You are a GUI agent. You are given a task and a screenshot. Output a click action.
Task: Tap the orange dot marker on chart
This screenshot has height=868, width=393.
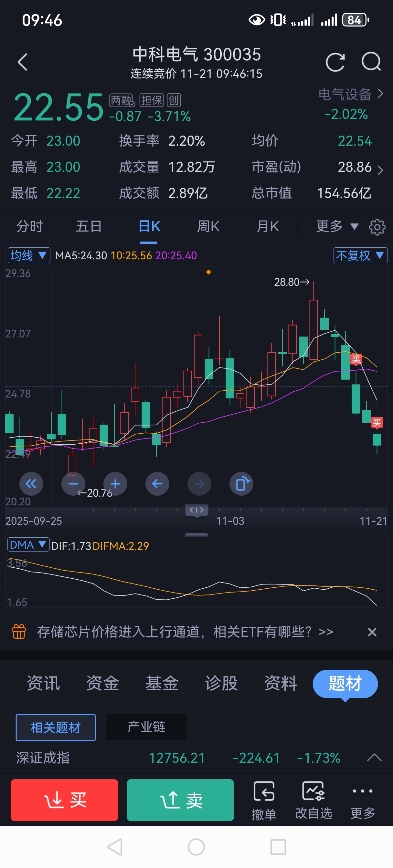point(208,272)
